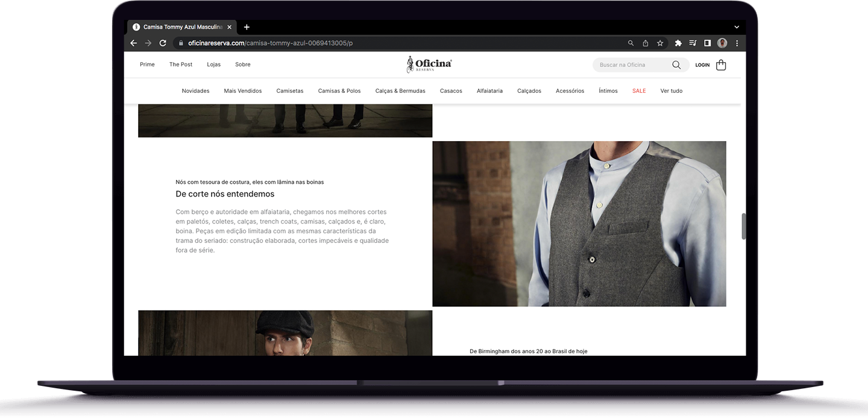Click the LOGIN link
This screenshot has width=868, height=419.
702,65
